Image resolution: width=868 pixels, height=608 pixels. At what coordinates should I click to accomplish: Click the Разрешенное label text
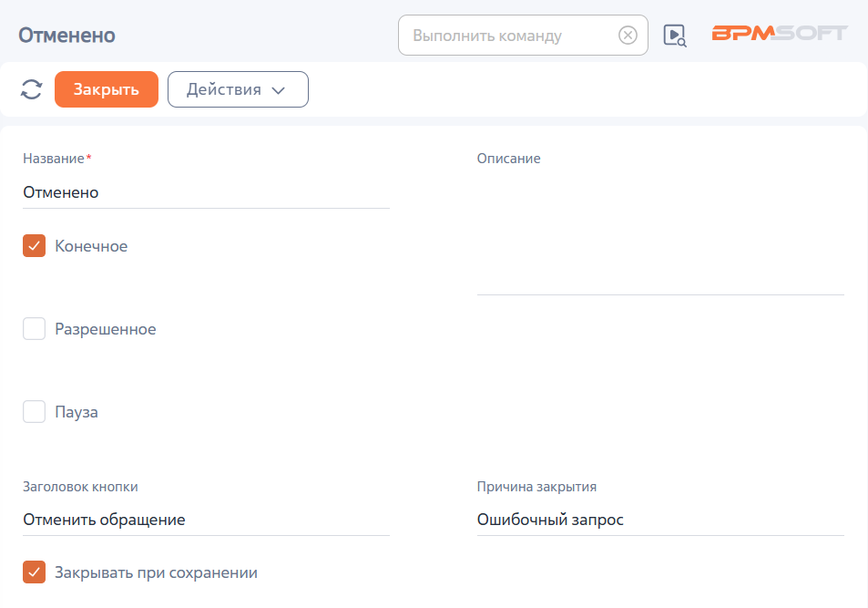(105, 329)
